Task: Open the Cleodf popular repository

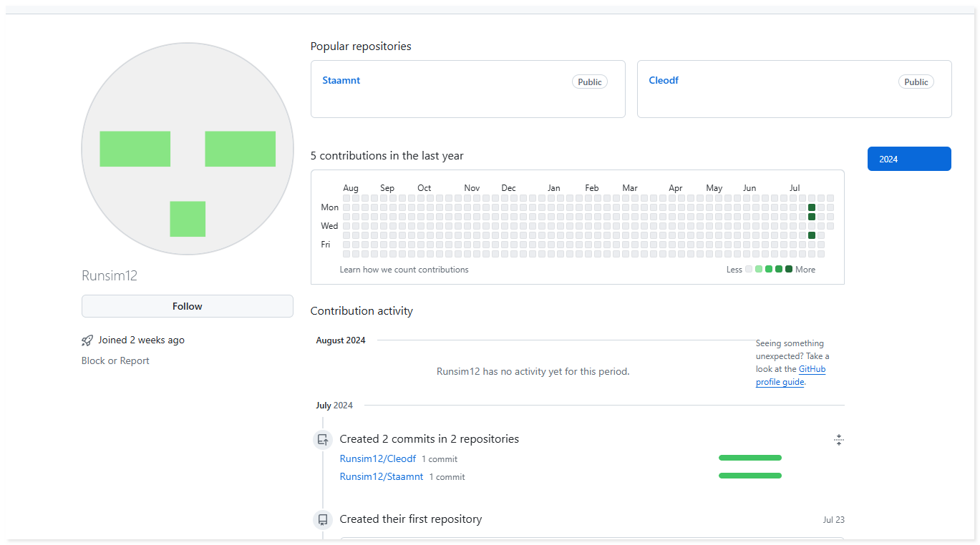Action: (663, 81)
